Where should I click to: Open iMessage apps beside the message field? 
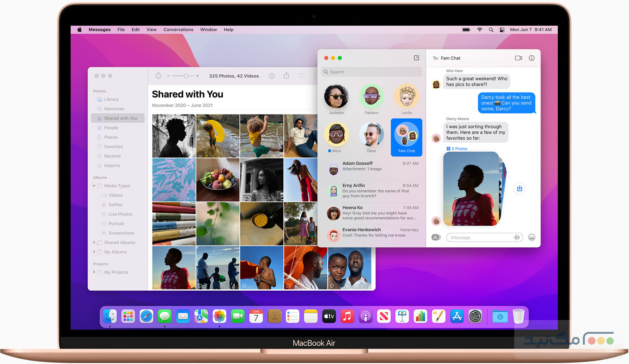click(436, 237)
